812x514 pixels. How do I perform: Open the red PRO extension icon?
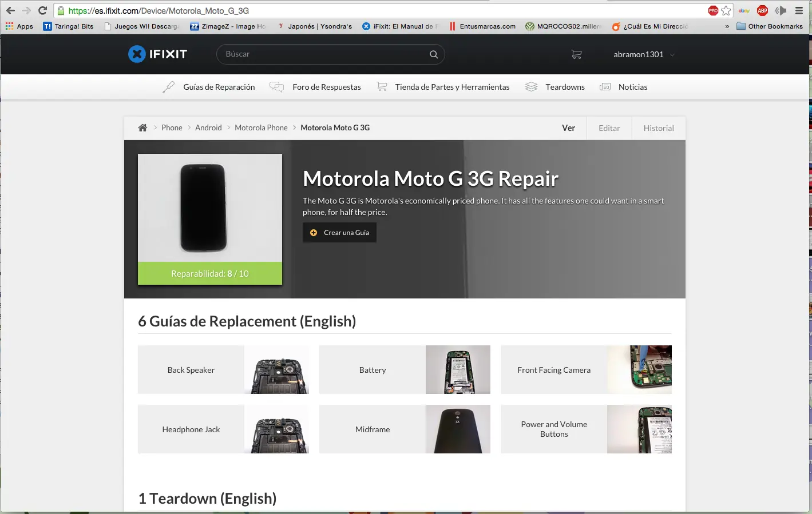click(x=713, y=10)
